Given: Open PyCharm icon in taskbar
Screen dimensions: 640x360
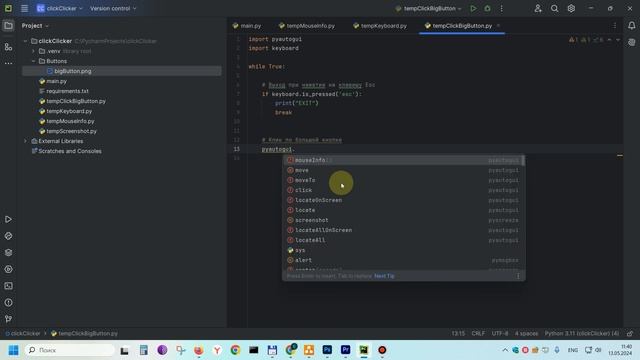Looking at the screenshot, I should pyautogui.click(x=364, y=350).
